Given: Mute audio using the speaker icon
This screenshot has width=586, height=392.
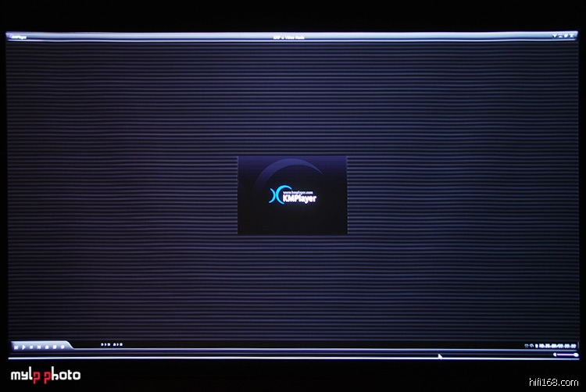Looking at the screenshot, I should click(x=554, y=355).
